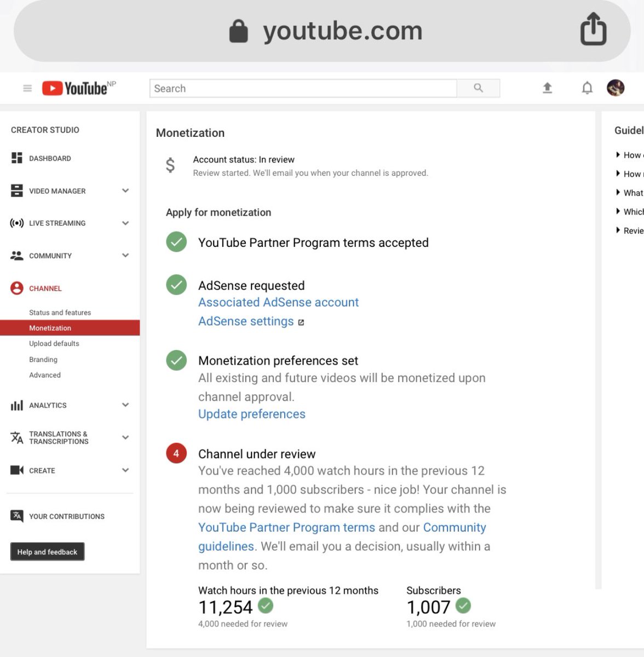Image resolution: width=644 pixels, height=657 pixels.
Task: Click the CREATOR STUDIO heading
Action: pos(45,130)
